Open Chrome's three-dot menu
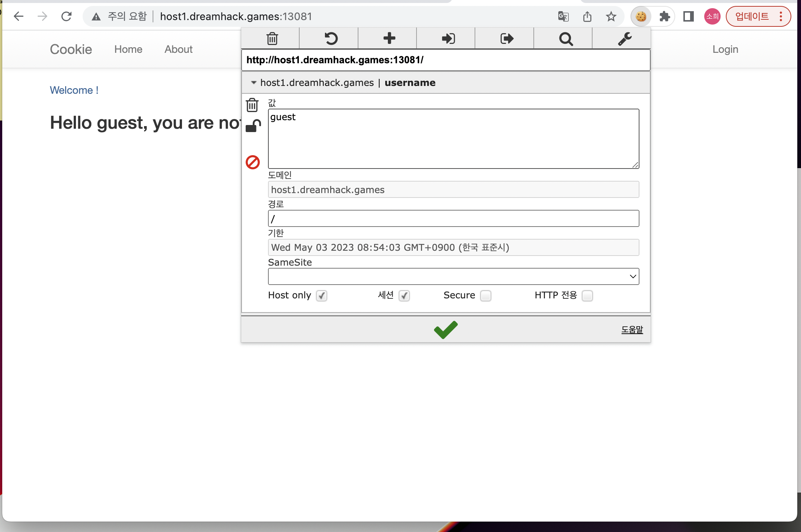This screenshot has height=532, width=801. click(781, 16)
